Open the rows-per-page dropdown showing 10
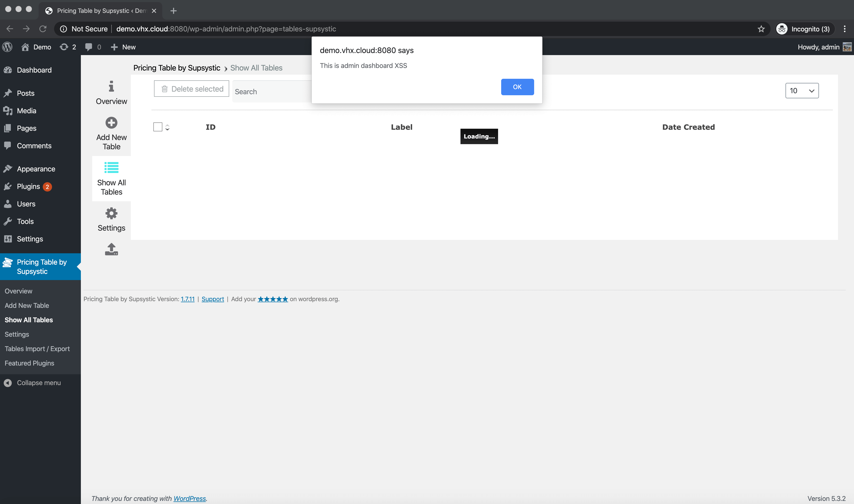Screen dimensions: 854x504 802,91
